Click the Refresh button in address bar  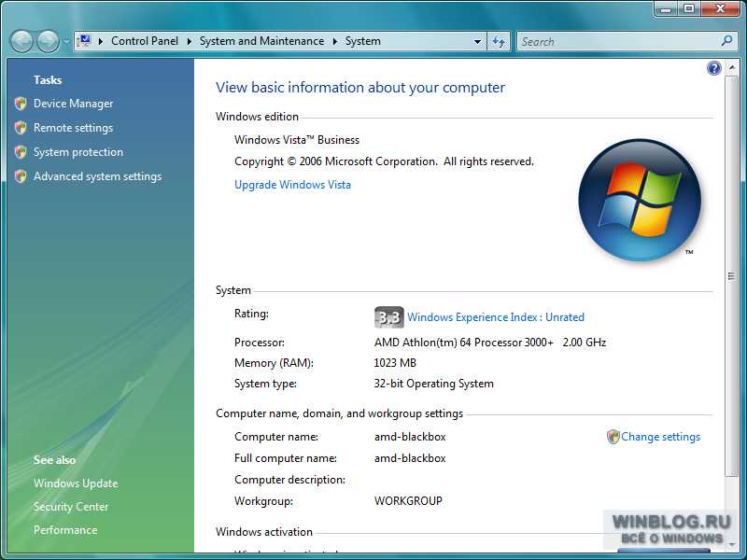tap(499, 41)
